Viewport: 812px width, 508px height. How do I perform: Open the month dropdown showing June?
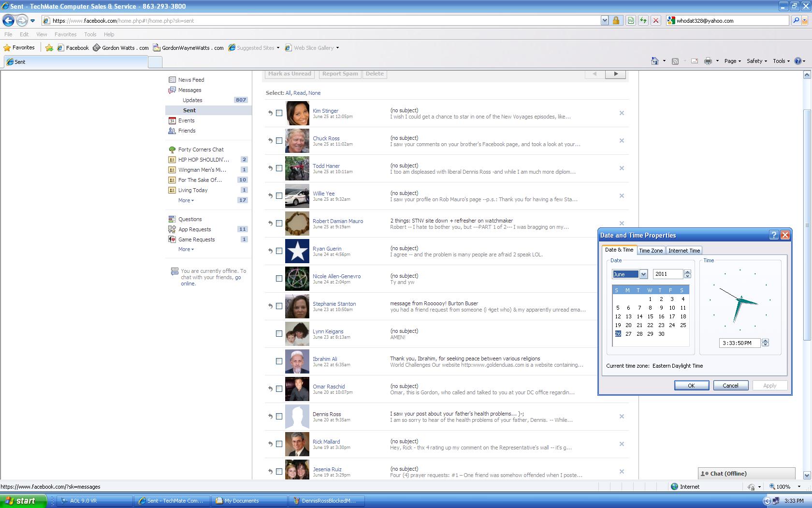tap(643, 274)
